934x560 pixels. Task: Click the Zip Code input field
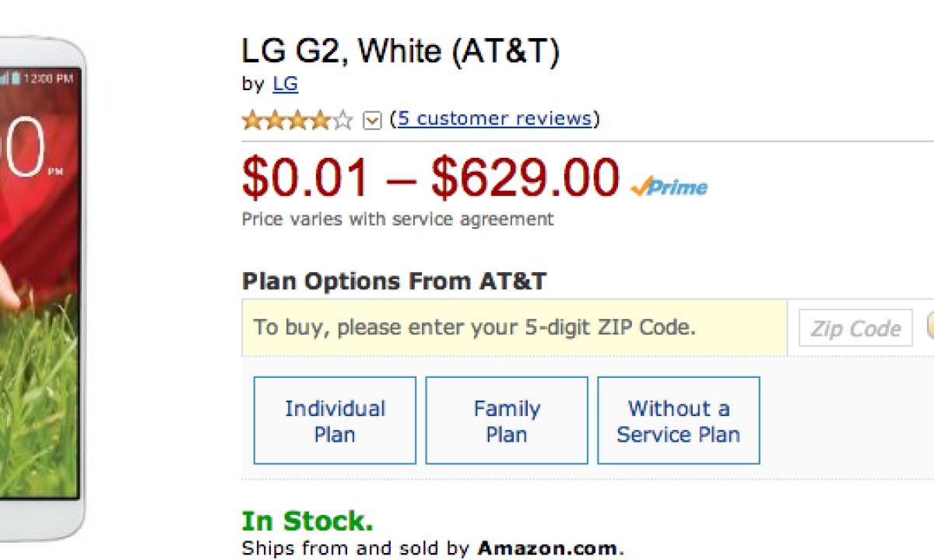pos(855,328)
